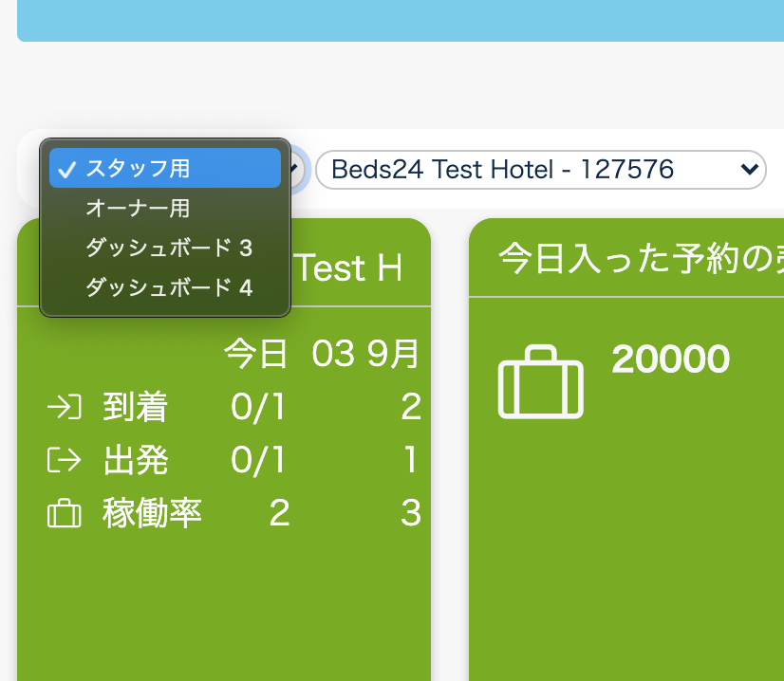Select the checked スタッフ用 option
784x681 pixels.
[165, 169]
